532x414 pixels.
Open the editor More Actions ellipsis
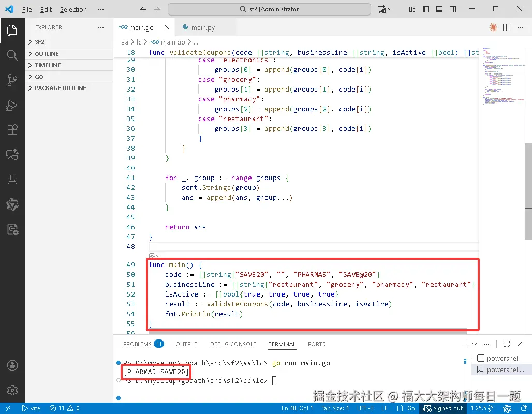point(520,27)
